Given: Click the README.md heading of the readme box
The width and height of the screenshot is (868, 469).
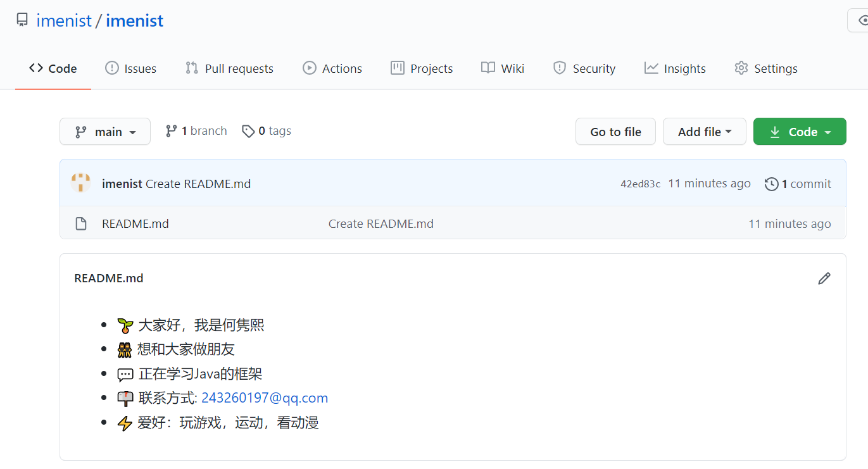Looking at the screenshot, I should [109, 278].
